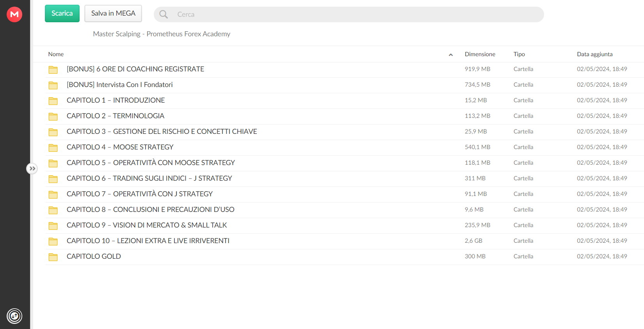Click the 2,6 GB size value
The width and height of the screenshot is (644, 329).
473,241
